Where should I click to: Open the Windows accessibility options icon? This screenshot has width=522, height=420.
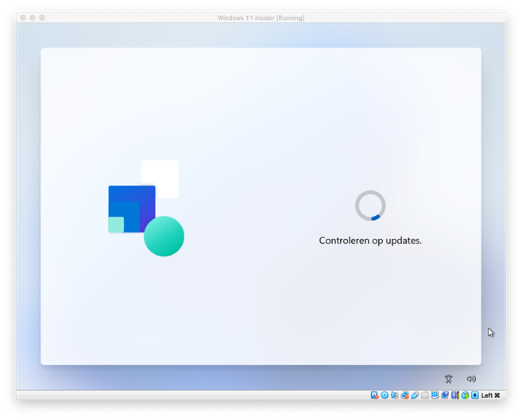click(x=448, y=379)
